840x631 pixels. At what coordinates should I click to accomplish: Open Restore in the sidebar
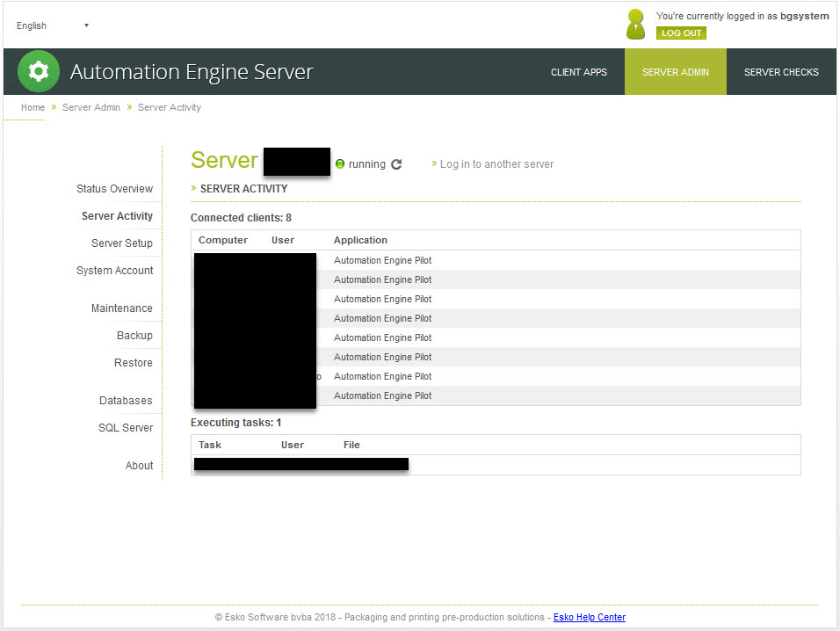[133, 363]
